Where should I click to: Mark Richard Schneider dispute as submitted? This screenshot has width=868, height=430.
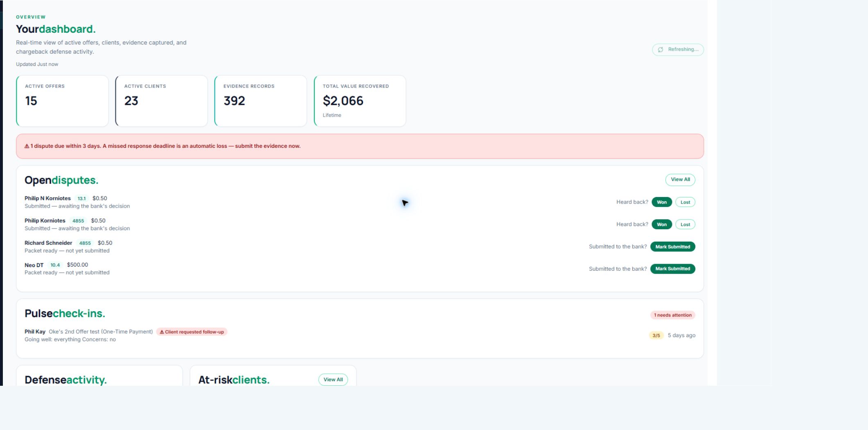[x=672, y=247]
